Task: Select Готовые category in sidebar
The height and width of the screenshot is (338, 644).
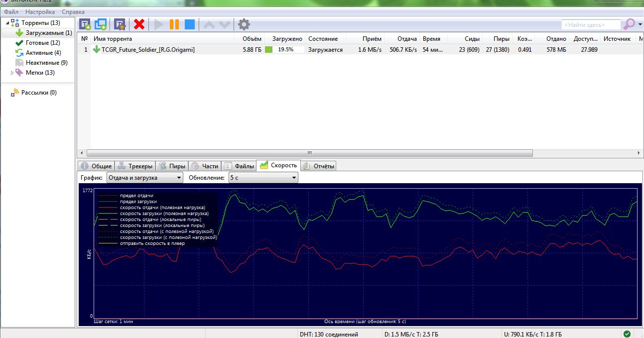Action: [42, 43]
